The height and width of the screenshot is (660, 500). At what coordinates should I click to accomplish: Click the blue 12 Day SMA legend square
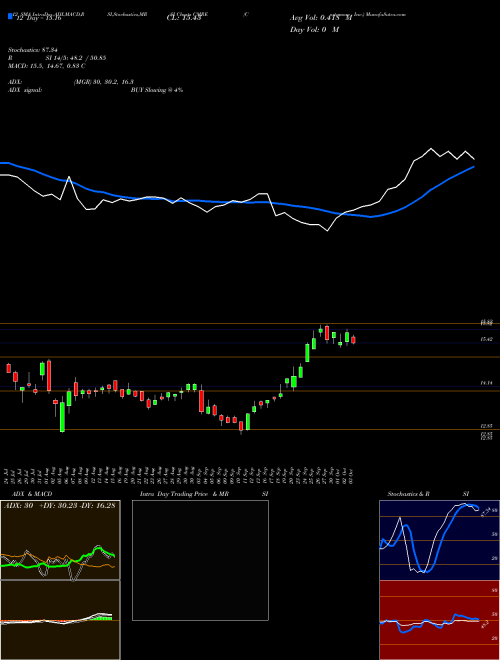coord(11,16)
